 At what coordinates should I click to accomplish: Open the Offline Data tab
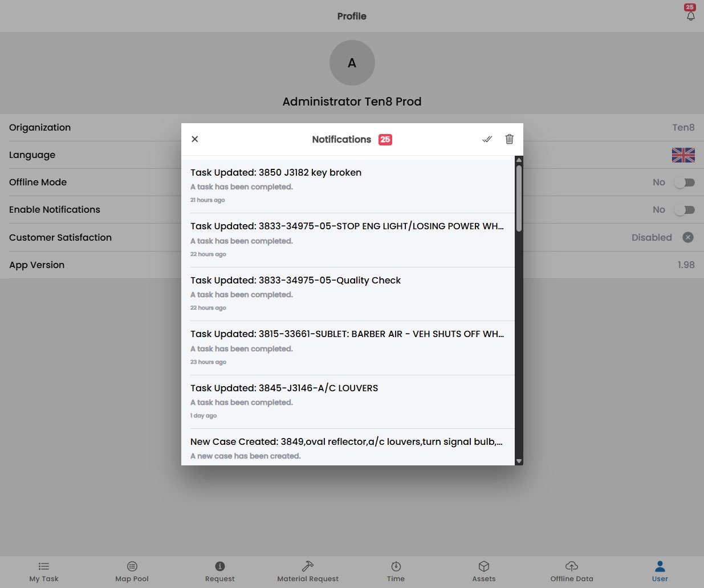(572, 572)
